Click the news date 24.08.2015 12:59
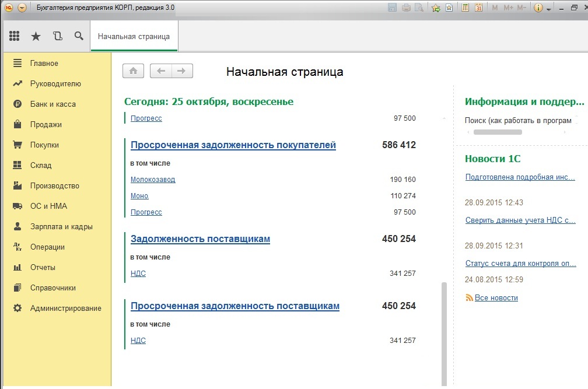The width and height of the screenshot is (588, 389). coord(494,279)
